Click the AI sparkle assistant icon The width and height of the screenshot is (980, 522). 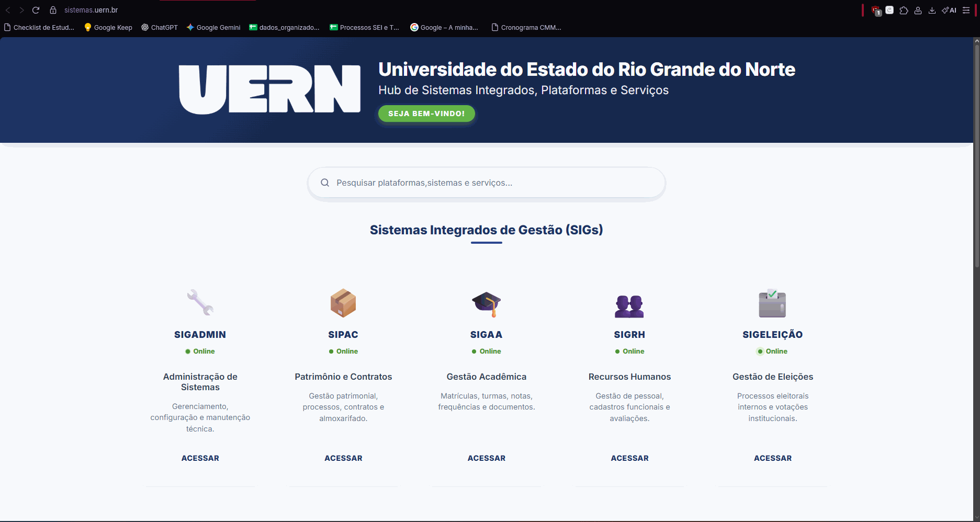949,10
